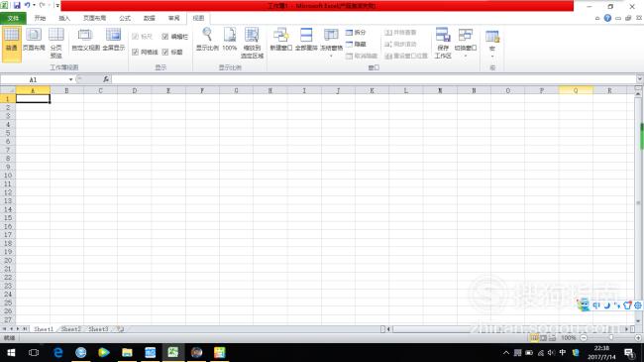Open the Zoom dialog (显示比例) magnifier
The width and height of the screenshot is (644, 362).
[x=207, y=40]
